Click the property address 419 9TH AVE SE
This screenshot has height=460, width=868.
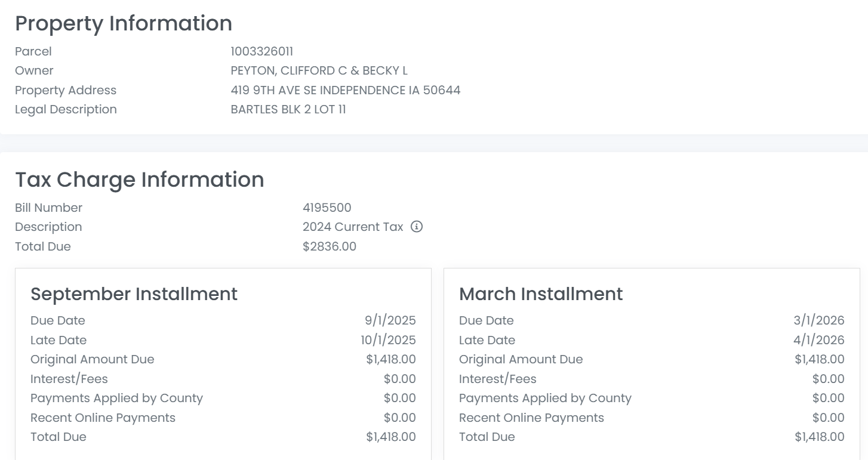pyautogui.click(x=345, y=90)
